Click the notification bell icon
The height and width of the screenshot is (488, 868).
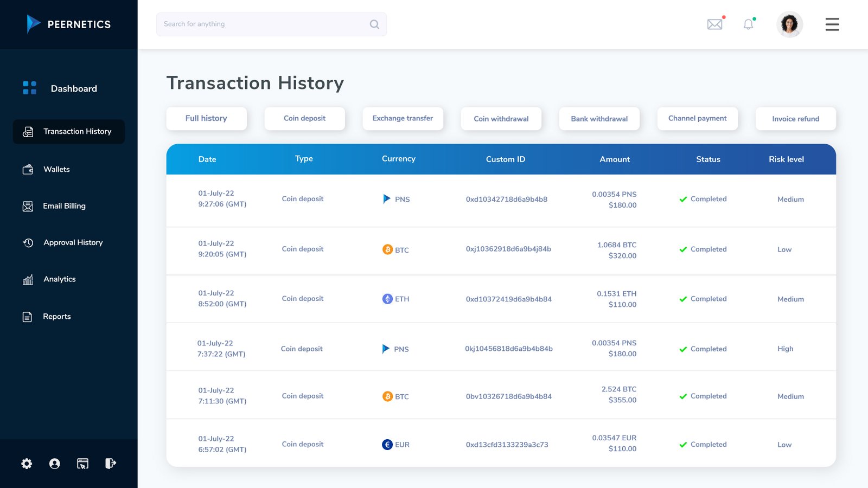tap(748, 24)
